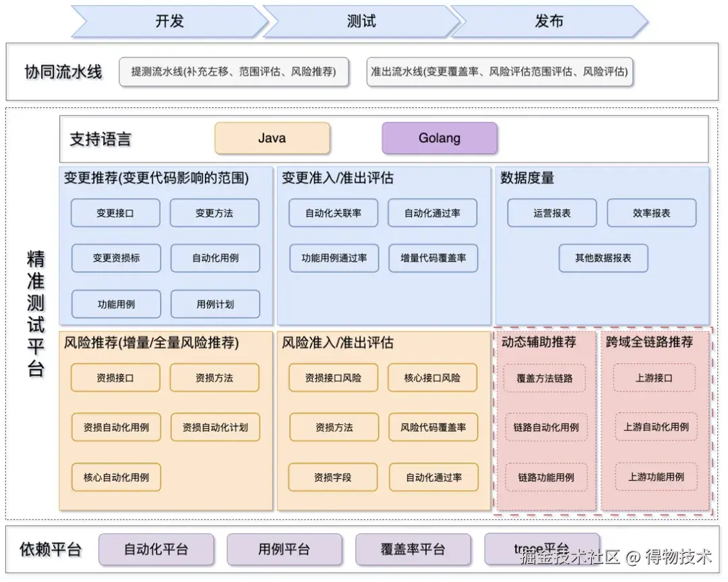Toggle the 风险代码覆盖率 metric box
728x582 pixels.
(x=433, y=427)
